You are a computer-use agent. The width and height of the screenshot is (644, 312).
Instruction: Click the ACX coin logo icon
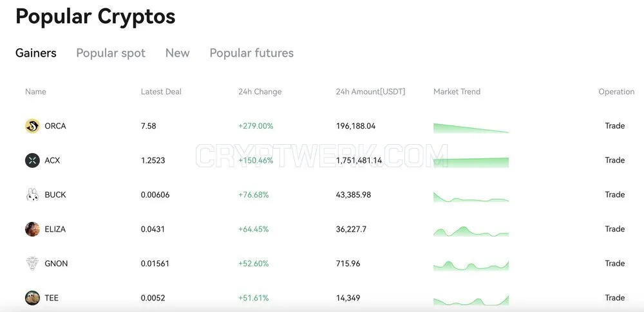pyautogui.click(x=32, y=160)
